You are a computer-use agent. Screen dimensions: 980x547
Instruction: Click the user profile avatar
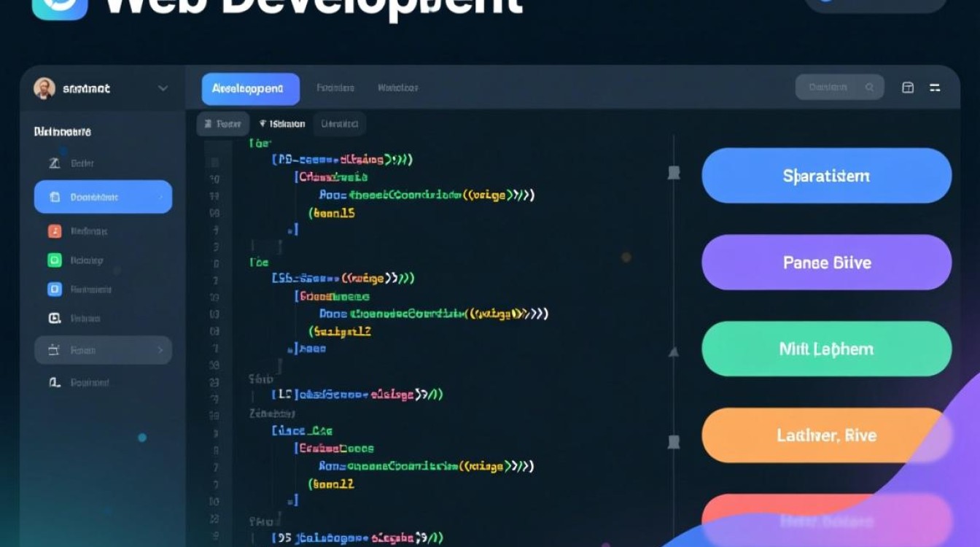[x=44, y=88]
